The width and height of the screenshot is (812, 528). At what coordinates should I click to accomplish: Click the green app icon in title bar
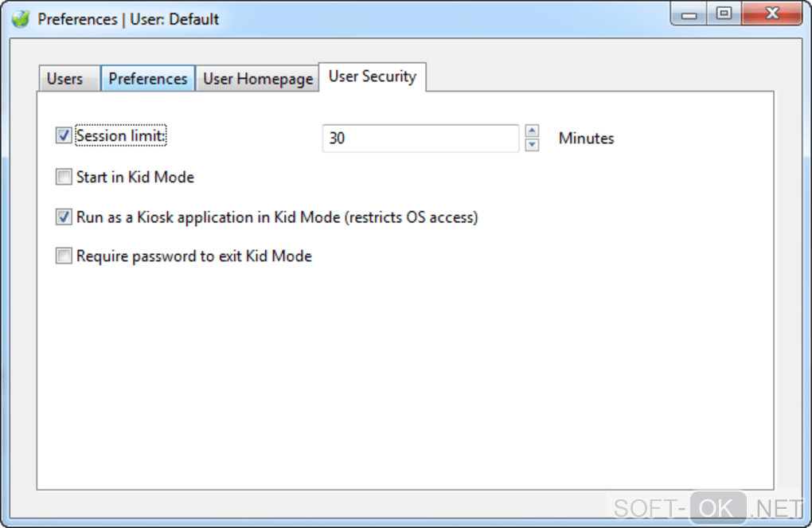click(x=20, y=18)
